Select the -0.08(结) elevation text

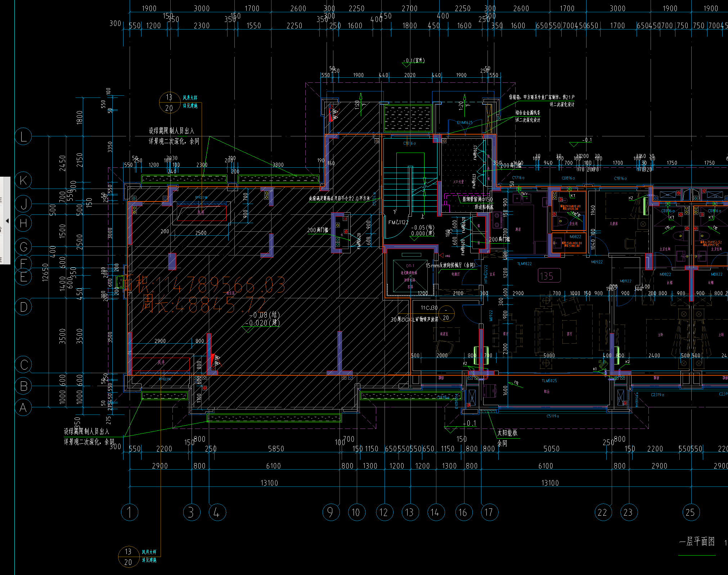(264, 315)
